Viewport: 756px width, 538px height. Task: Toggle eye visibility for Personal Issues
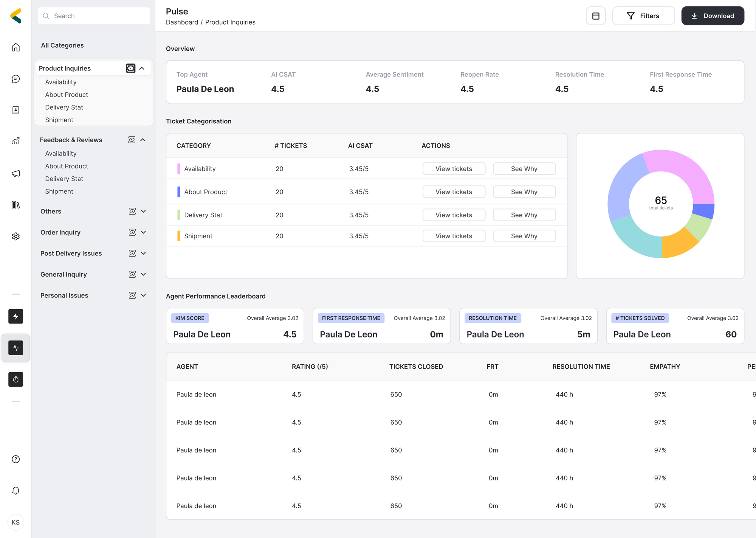[132, 295]
